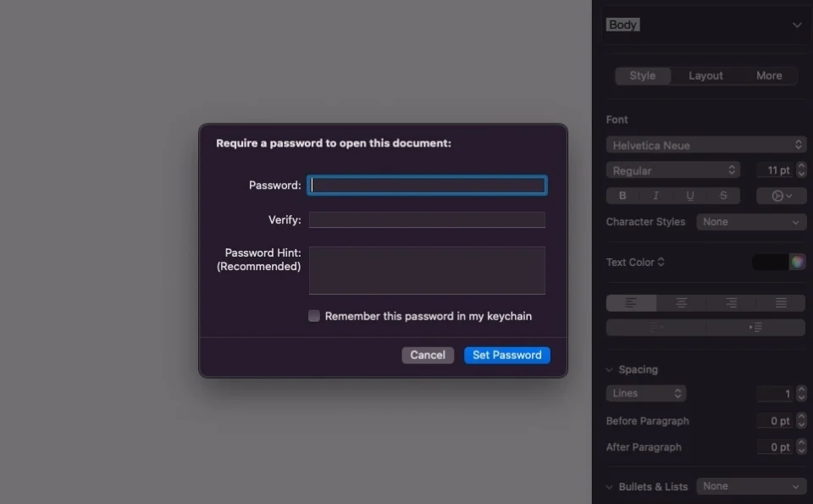Viewport: 813px width, 504px height.
Task: Collapse the Spacing section
Action: pos(609,369)
